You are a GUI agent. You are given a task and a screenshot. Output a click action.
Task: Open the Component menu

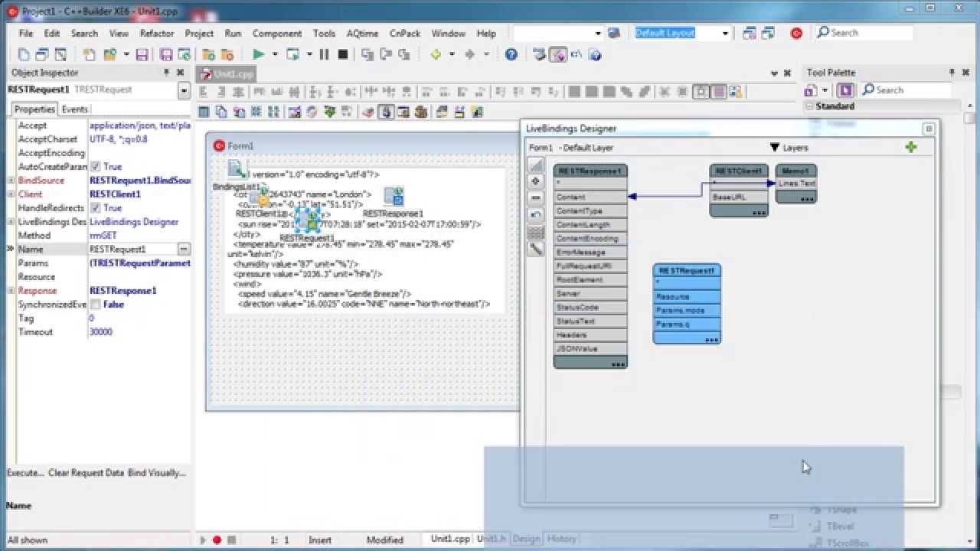click(x=277, y=34)
